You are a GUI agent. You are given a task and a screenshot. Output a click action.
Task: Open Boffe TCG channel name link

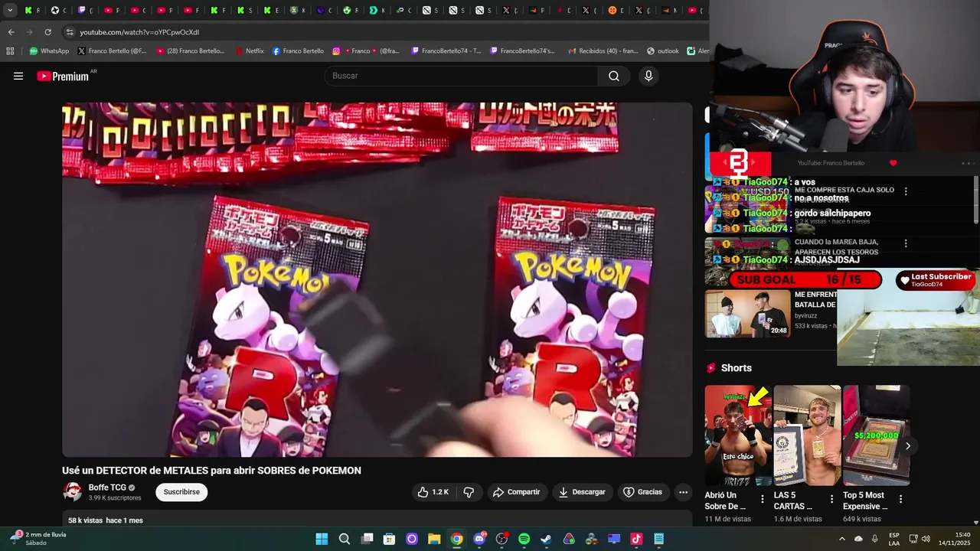point(107,487)
